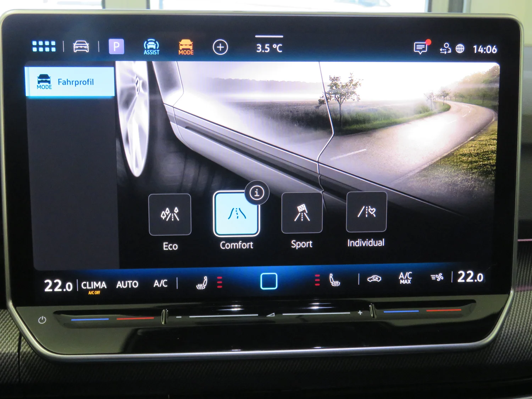Open the ASSIST driving aids menu
The height and width of the screenshot is (399, 532).
tap(151, 46)
